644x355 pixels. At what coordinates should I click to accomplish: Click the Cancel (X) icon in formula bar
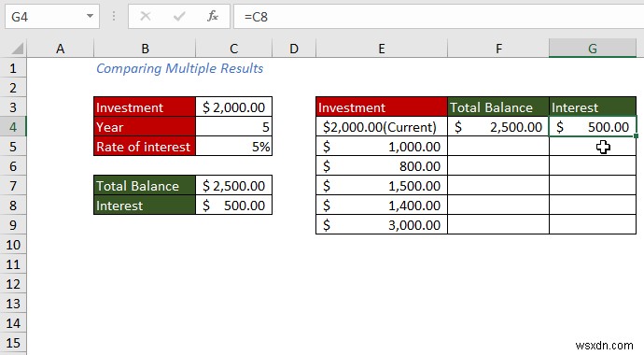pos(146,17)
